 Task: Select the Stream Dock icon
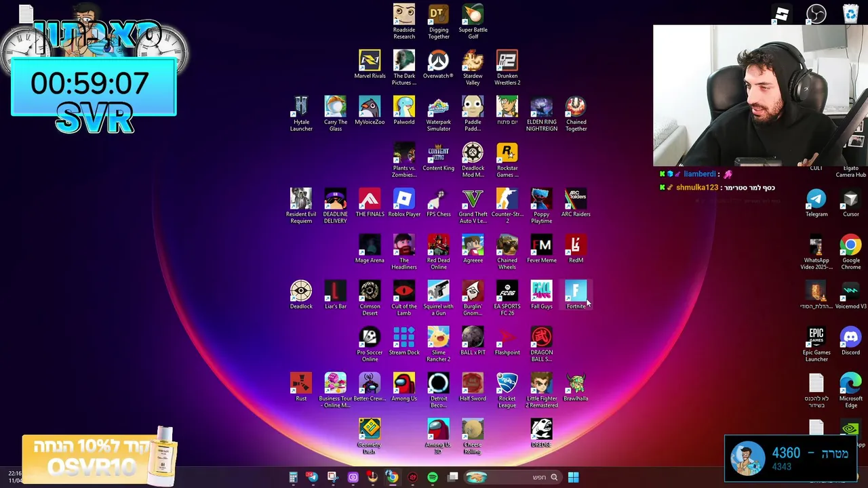coord(404,341)
